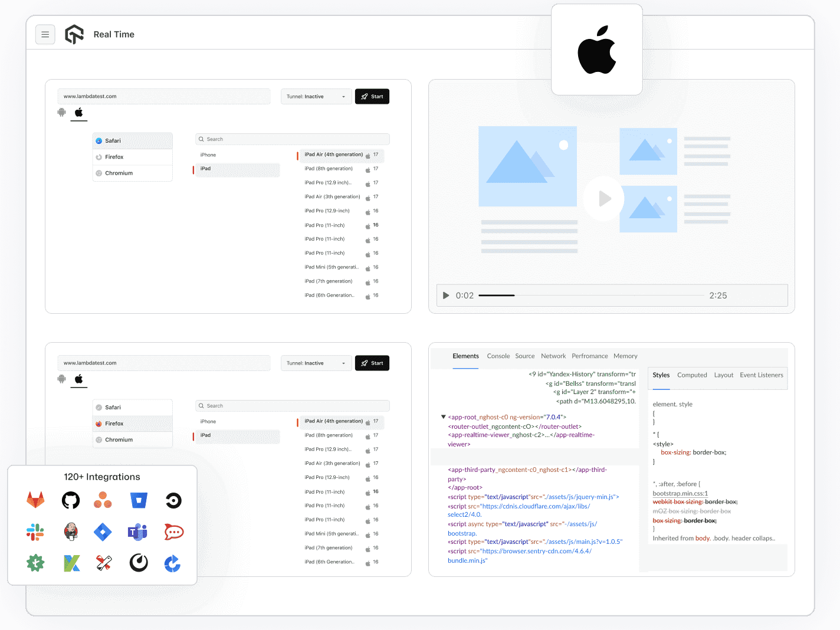840x630 pixels.
Task: Click the black circular gauge integration icon
Action: point(139,563)
